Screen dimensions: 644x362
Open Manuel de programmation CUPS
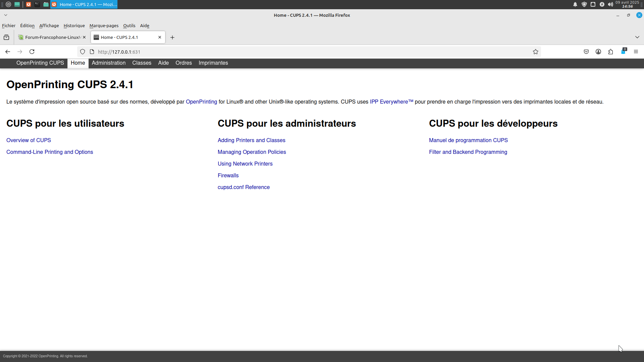point(468,140)
